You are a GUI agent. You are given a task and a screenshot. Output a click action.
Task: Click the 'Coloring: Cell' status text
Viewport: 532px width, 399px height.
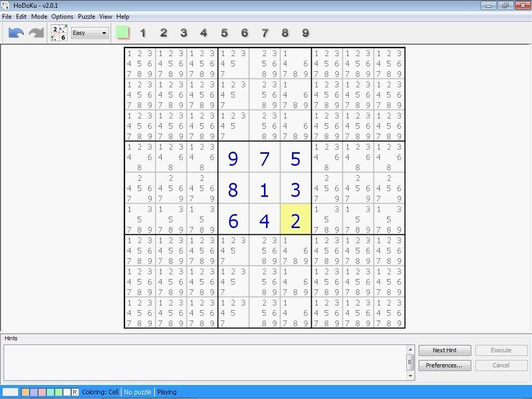point(100,392)
